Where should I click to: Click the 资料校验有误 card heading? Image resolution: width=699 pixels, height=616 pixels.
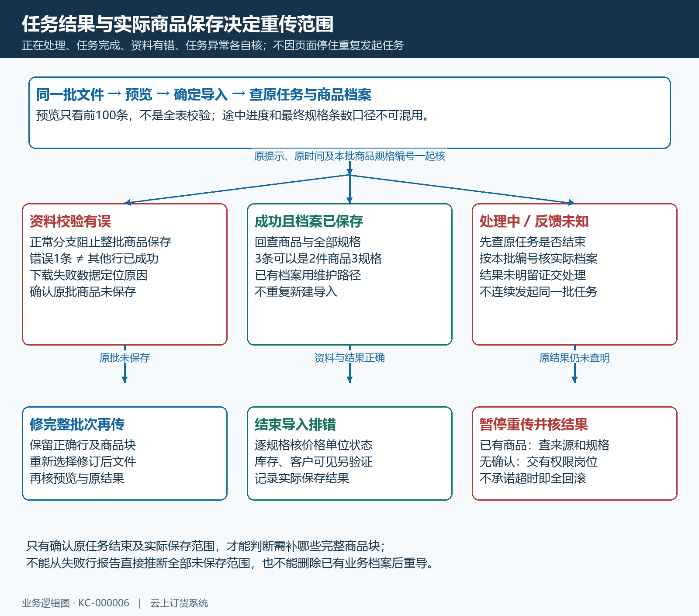70,221
